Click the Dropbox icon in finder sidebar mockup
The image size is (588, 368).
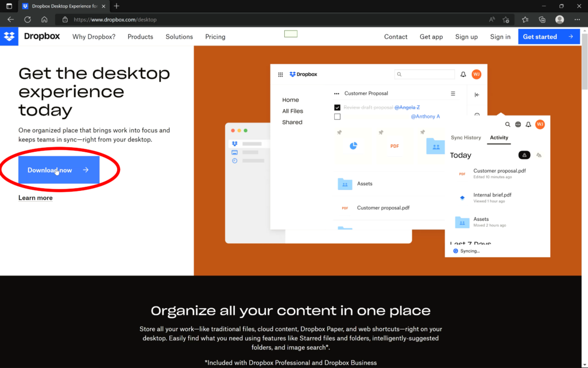tap(234, 144)
